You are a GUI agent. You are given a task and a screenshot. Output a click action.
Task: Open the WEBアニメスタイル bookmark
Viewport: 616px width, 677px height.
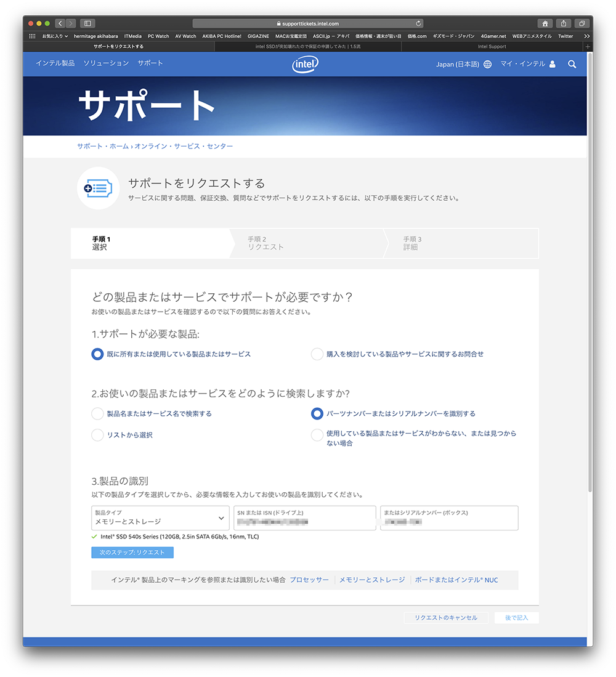[x=532, y=36]
